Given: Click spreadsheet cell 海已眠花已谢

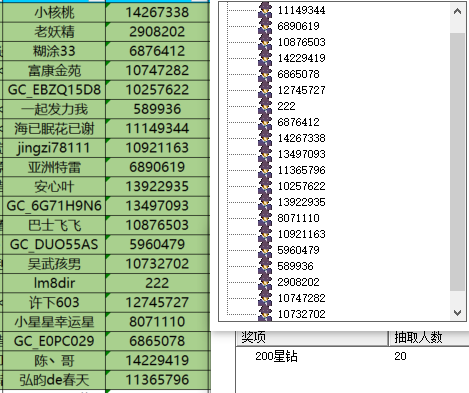Looking at the screenshot, I should pos(54,128).
